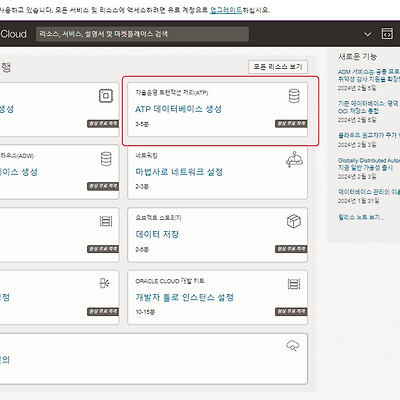Image resolution: width=400 pixels, height=400 pixels.
Task: Click the 새로운 기능 heading
Action: point(357,56)
